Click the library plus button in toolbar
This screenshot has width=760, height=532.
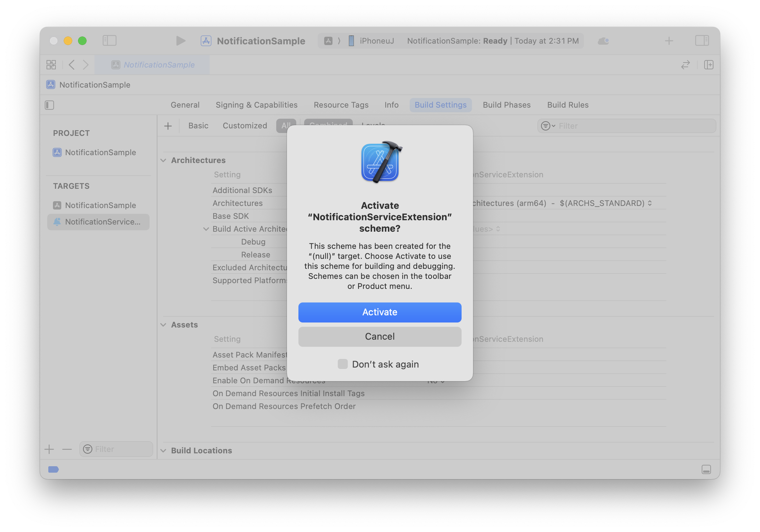point(669,41)
